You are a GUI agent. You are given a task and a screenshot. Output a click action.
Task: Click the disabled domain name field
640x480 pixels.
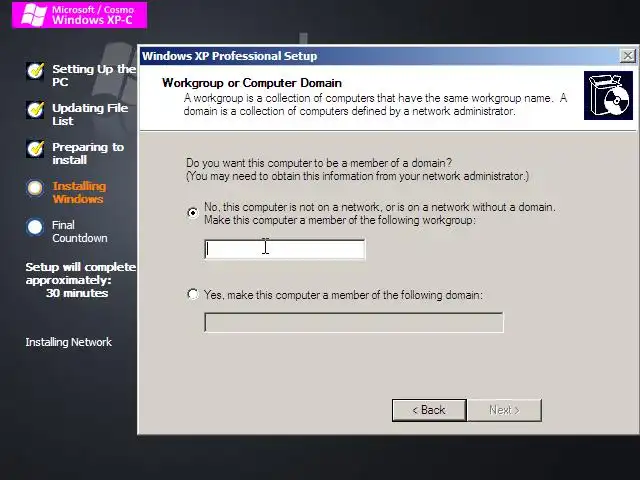pos(354,322)
